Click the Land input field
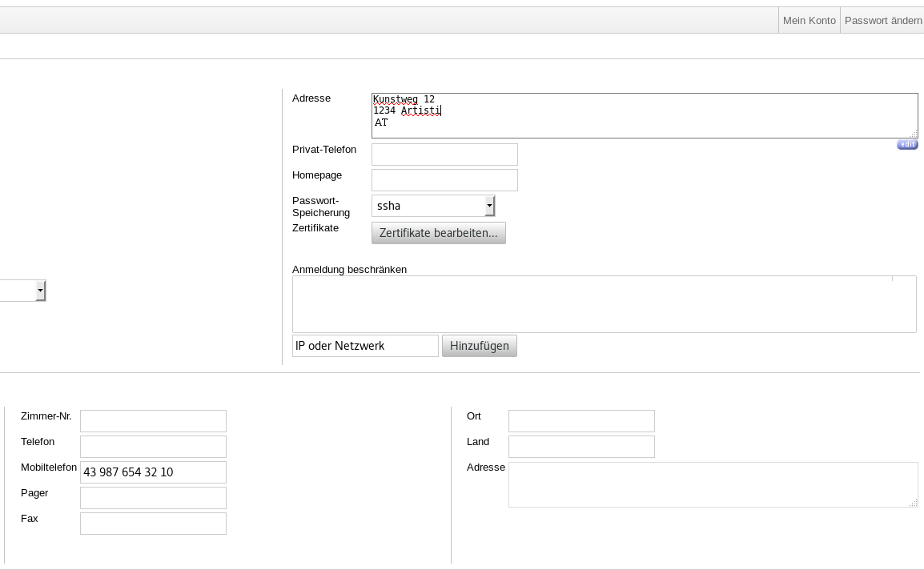Image resolution: width=924 pixels, height=570 pixels. click(581, 447)
